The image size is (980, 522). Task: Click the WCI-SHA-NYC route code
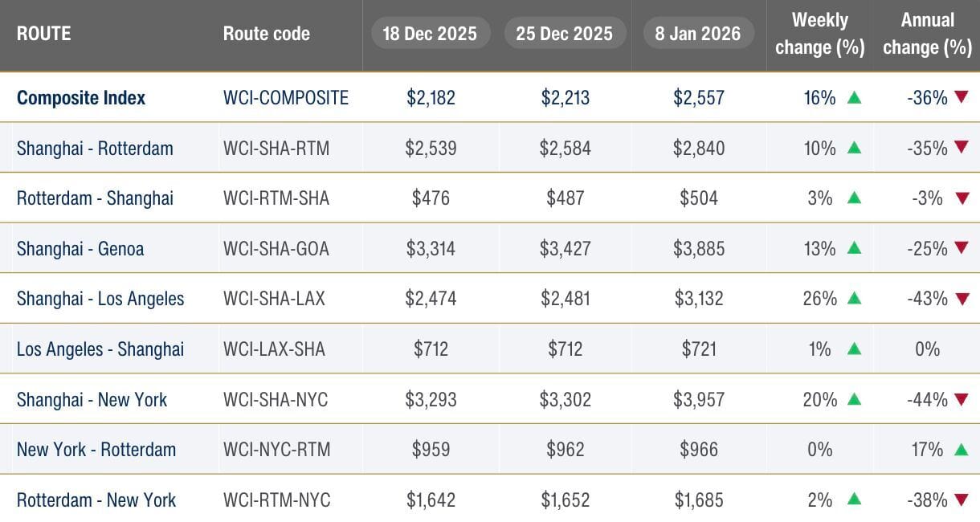point(276,399)
